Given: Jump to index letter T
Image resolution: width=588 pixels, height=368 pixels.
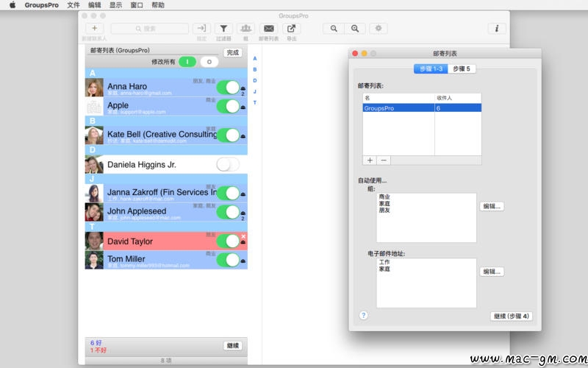Looking at the screenshot, I should tap(254, 102).
